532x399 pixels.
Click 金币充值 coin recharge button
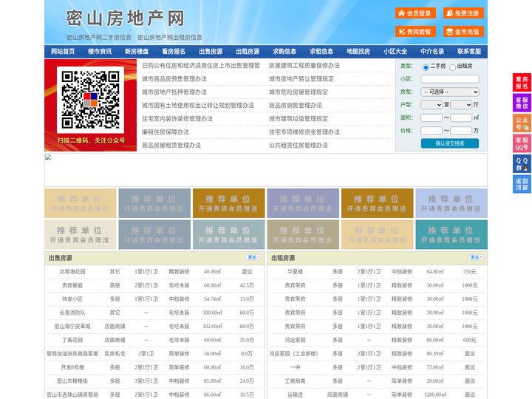click(463, 32)
